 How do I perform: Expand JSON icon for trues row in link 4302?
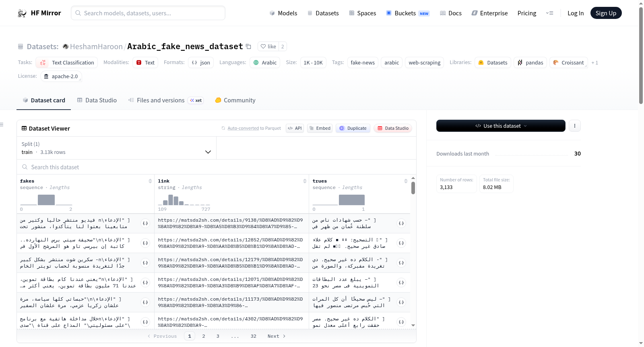coord(401,322)
